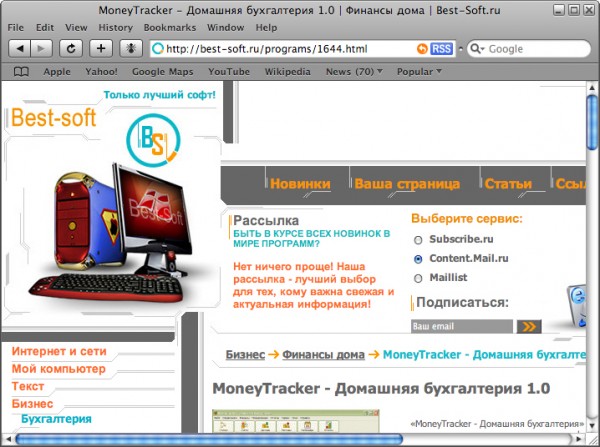The width and height of the screenshot is (600, 447).
Task: Reload the page with the refresh icon
Action: coord(71,48)
